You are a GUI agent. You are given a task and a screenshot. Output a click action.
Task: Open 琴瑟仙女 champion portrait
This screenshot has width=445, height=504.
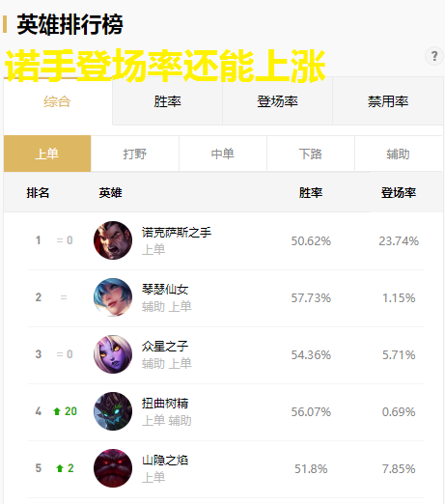click(x=113, y=297)
